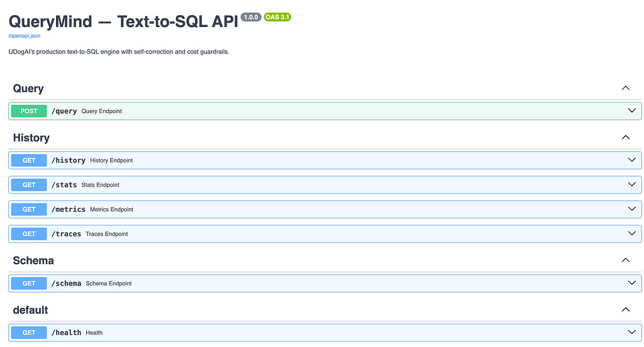Open the /schema path link
This screenshot has height=347, width=644.
click(x=66, y=284)
